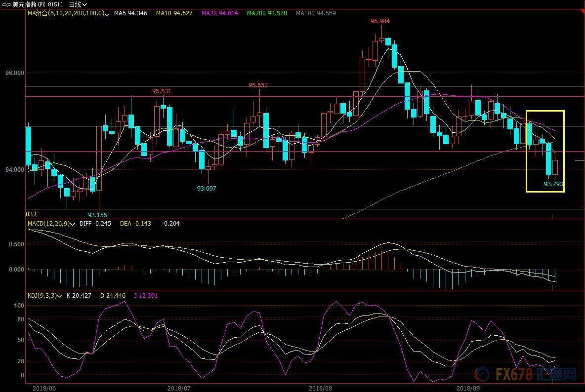Click the MA10 94.627 value
This screenshot has height=392, width=585.
click(x=174, y=13)
